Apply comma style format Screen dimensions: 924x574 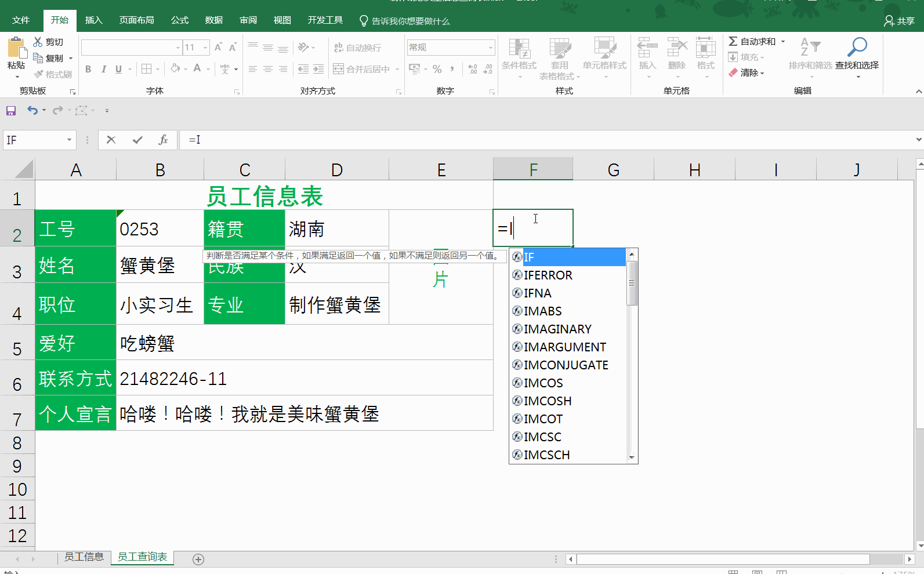pyautogui.click(x=452, y=69)
